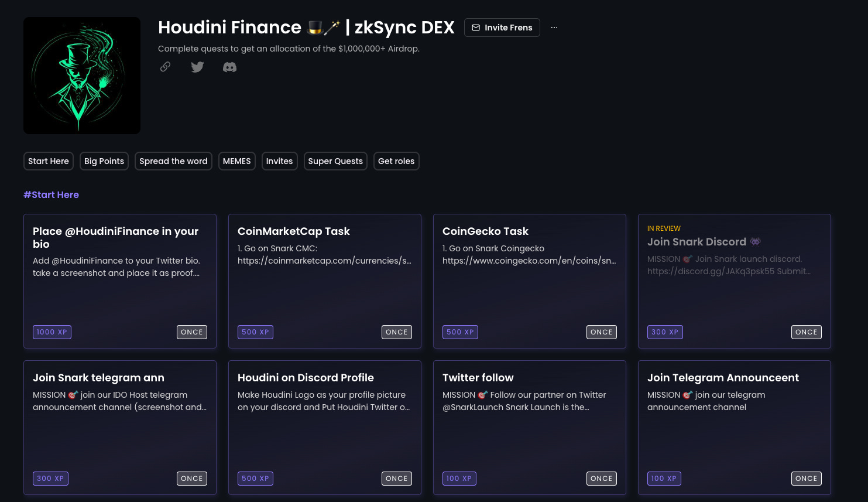
Task: Open the CoinMarketCap Task quest card
Action: point(325,281)
